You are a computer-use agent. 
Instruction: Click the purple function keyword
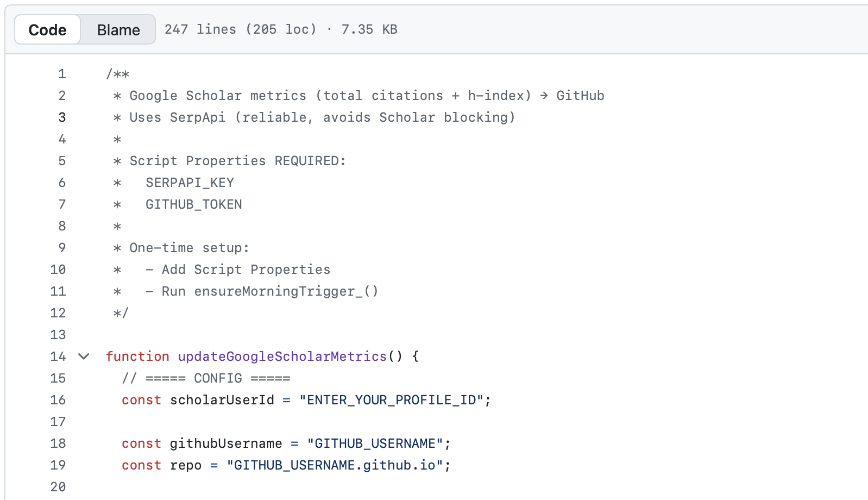pyautogui.click(x=137, y=357)
